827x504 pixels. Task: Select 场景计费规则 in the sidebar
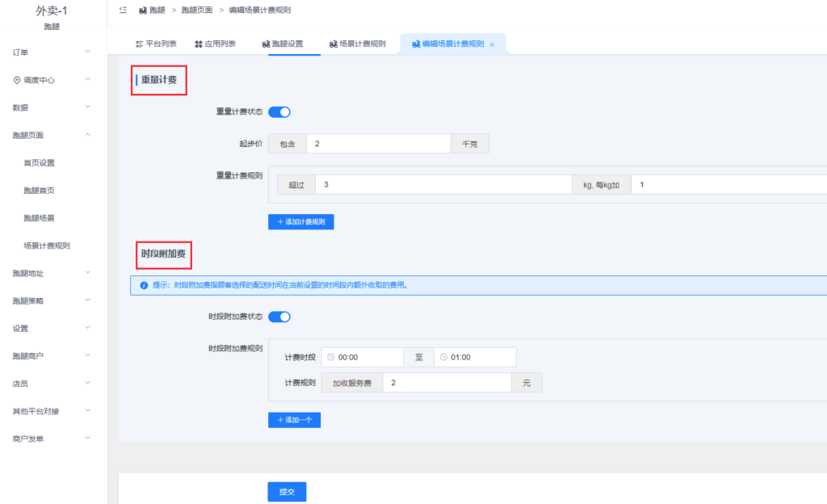[x=52, y=246]
